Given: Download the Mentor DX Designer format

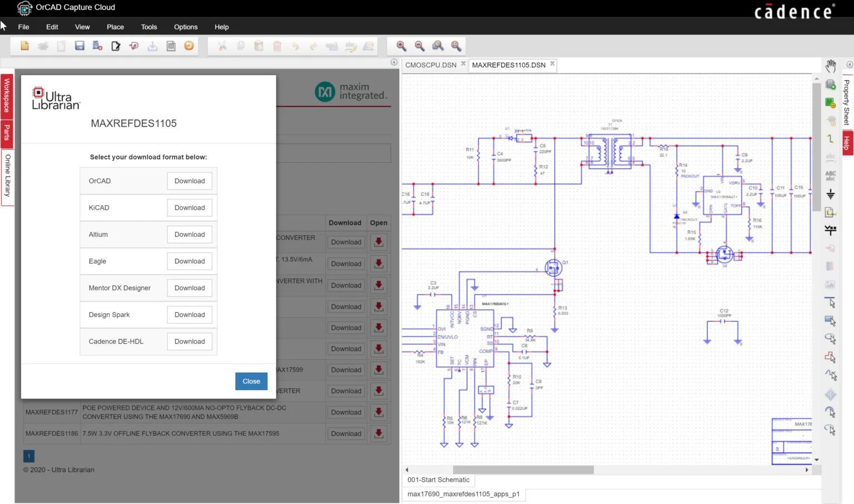Looking at the screenshot, I should point(190,288).
